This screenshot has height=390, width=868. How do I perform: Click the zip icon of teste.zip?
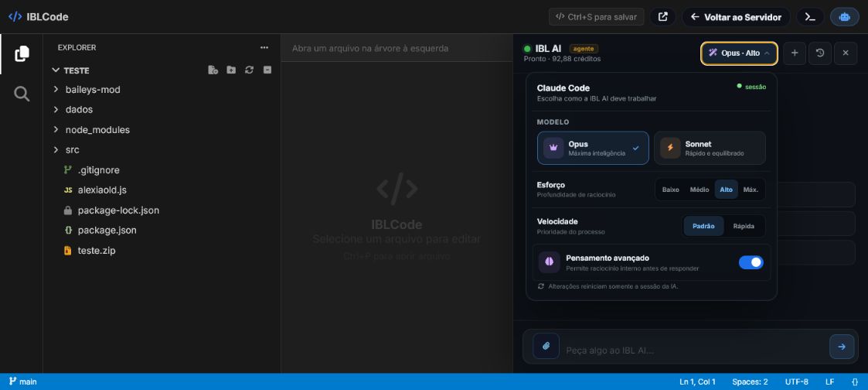pos(67,251)
